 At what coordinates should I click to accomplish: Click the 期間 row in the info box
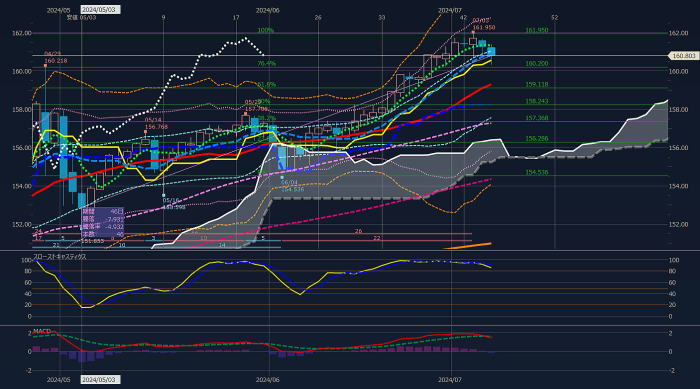(x=103, y=211)
